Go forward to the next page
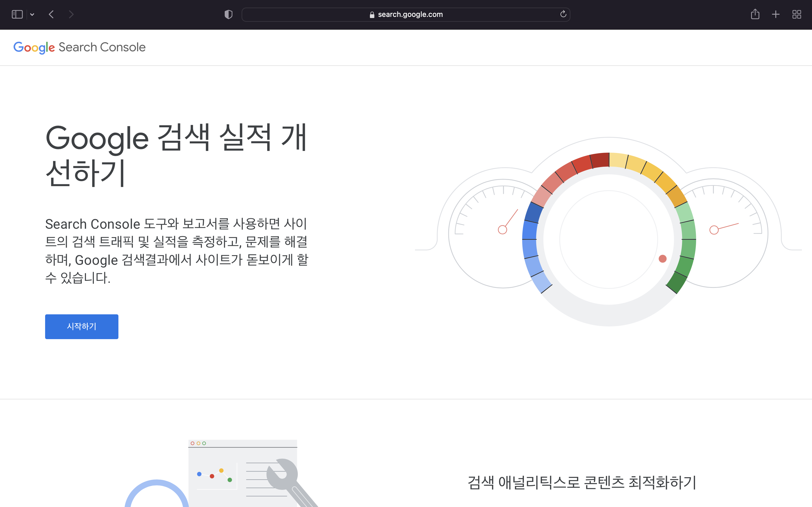812x507 pixels. pos(71,14)
